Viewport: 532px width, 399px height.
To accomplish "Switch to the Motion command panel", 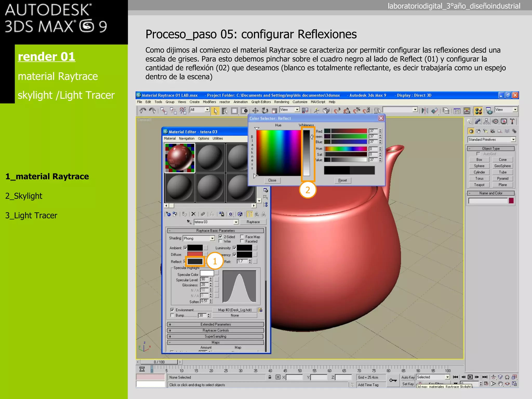I will tap(495, 121).
